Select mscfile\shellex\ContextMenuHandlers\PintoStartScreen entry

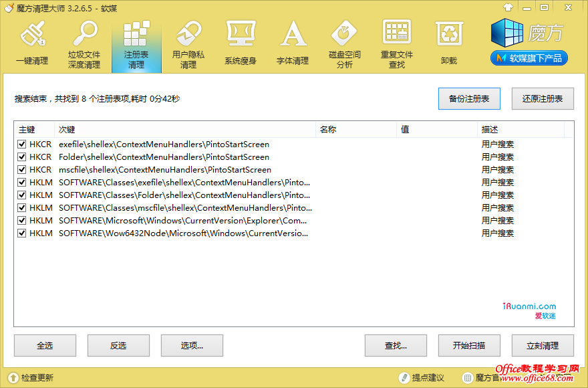coord(165,170)
